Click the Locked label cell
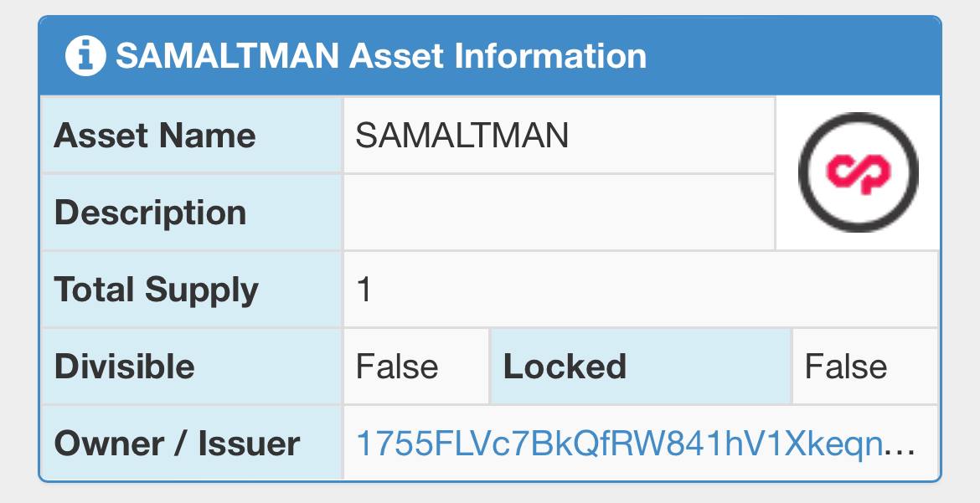The height and width of the screenshot is (503, 980). click(x=641, y=367)
